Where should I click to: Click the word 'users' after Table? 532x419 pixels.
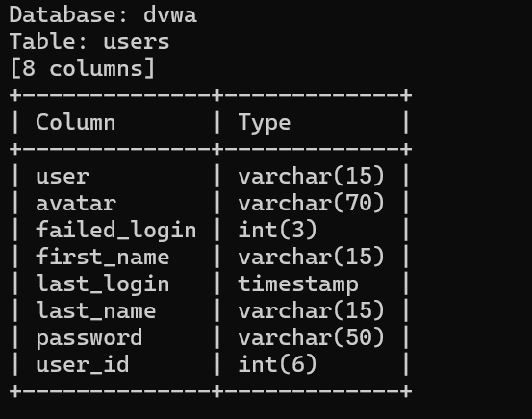click(x=137, y=42)
